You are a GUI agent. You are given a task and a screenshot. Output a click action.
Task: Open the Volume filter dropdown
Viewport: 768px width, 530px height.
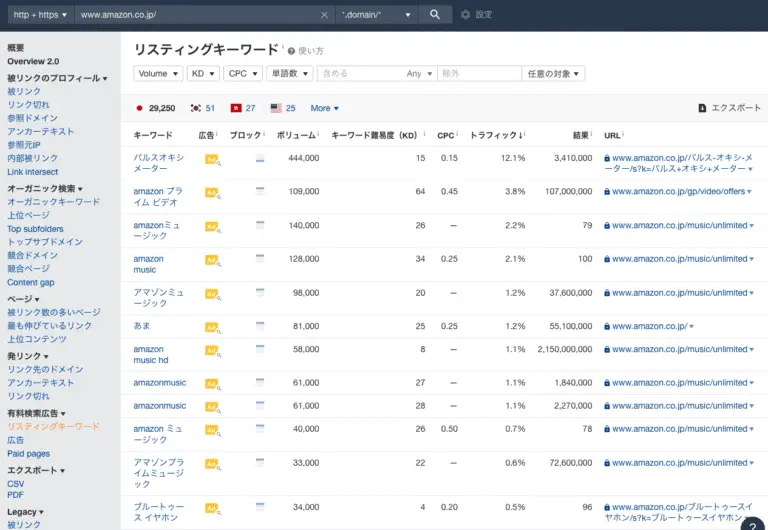(158, 73)
